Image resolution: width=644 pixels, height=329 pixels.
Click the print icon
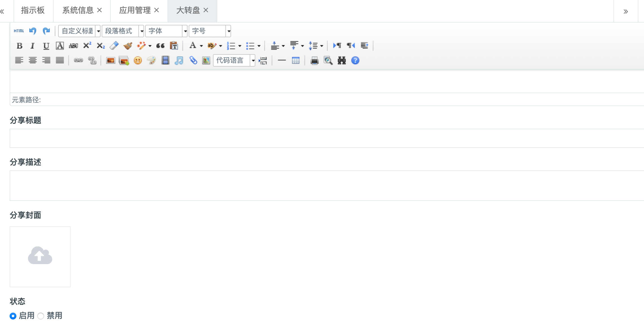314,60
